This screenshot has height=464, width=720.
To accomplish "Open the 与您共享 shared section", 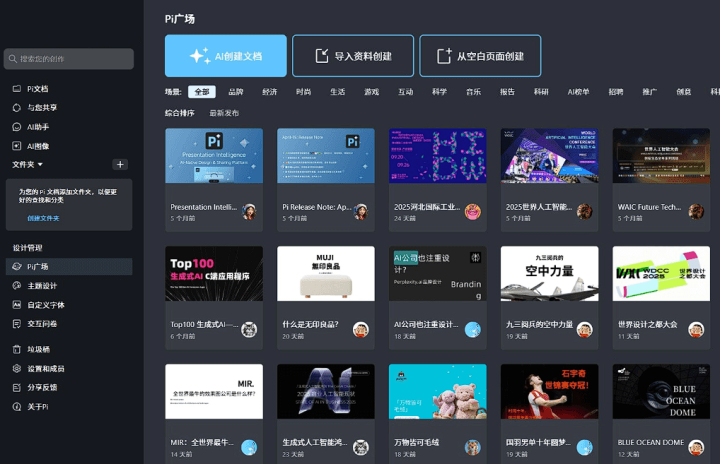I will click(x=41, y=108).
